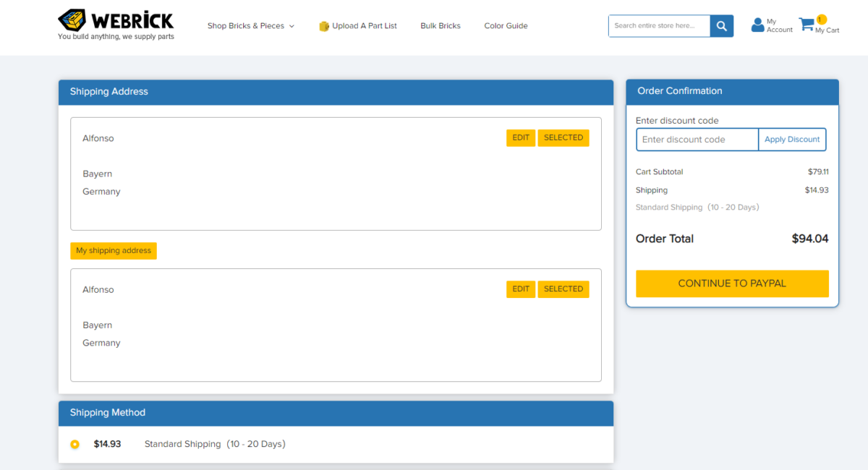Edit the first Alfonso address
Viewport: 868px width, 470px height.
(x=521, y=137)
